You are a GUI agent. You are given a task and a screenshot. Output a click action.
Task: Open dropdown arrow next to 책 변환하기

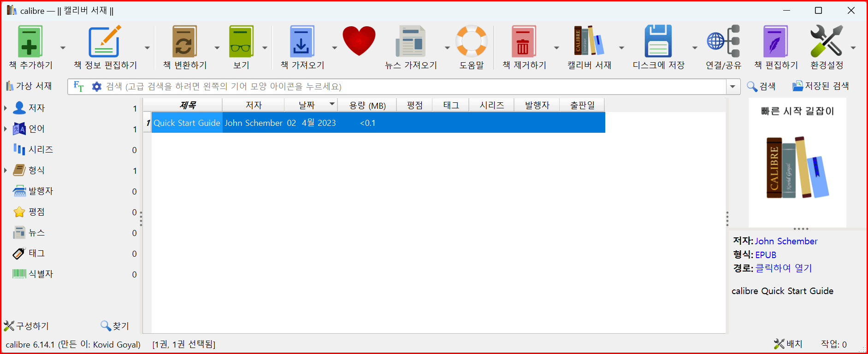click(x=217, y=47)
